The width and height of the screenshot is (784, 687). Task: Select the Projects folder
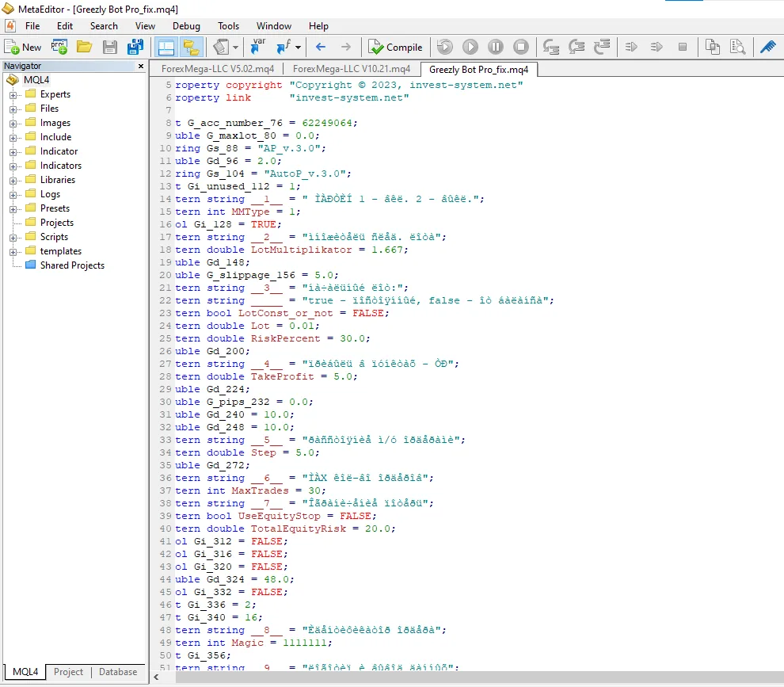56,223
